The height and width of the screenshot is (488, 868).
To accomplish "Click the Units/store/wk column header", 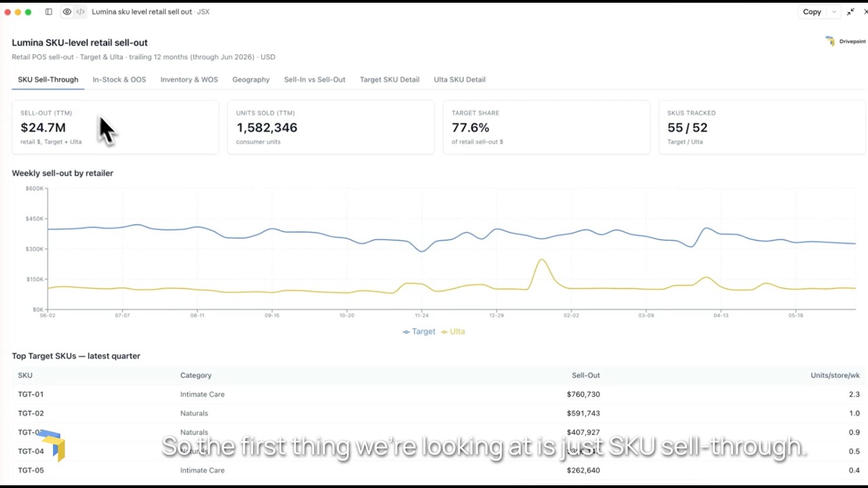I will coord(835,375).
